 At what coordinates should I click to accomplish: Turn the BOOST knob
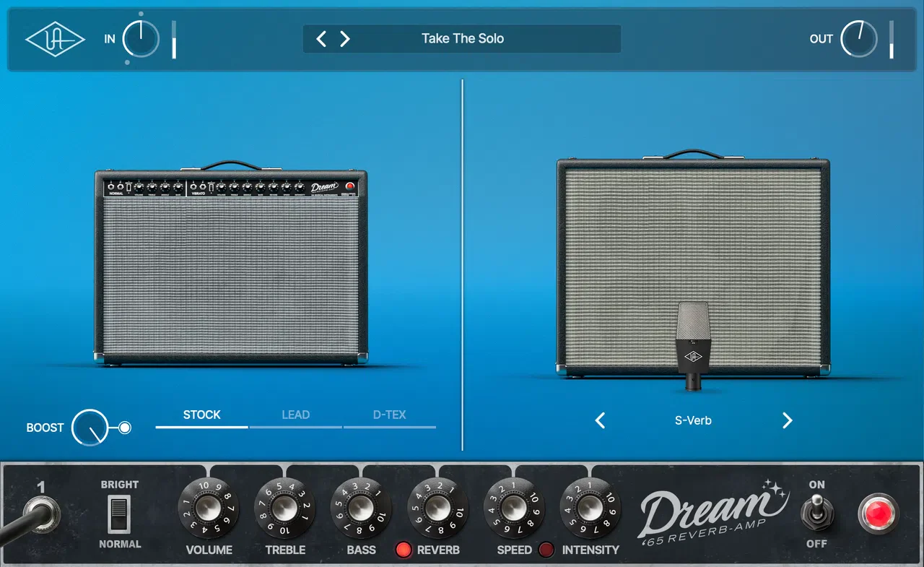pos(91,428)
